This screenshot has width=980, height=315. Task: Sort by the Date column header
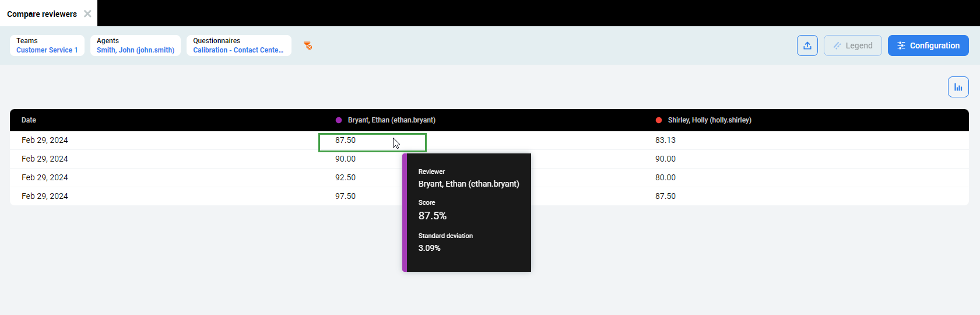29,120
